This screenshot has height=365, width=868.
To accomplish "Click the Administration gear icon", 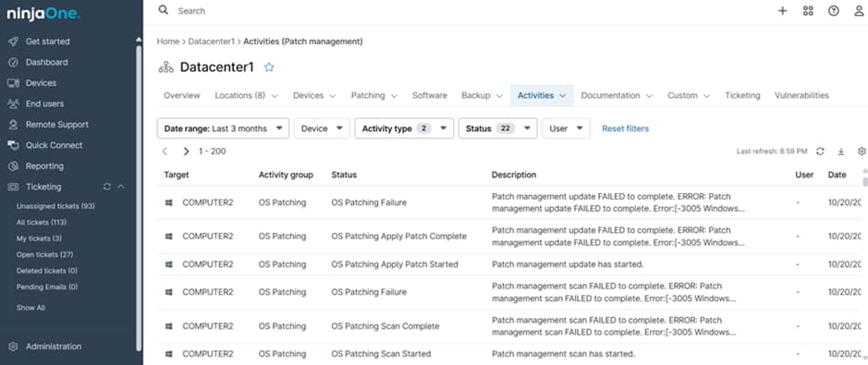I will tap(13, 347).
